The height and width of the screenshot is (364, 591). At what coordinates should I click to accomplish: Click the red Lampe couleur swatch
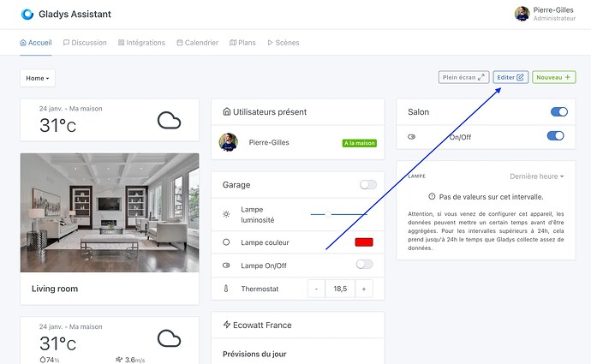364,242
